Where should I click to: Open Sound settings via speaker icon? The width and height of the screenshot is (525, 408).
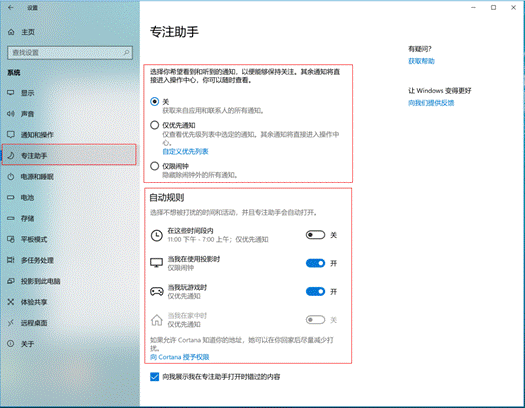click(x=11, y=114)
